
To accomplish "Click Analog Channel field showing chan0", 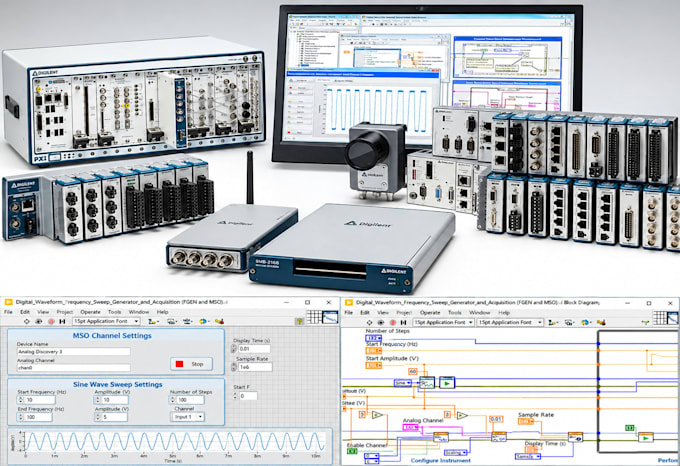I will [73, 368].
